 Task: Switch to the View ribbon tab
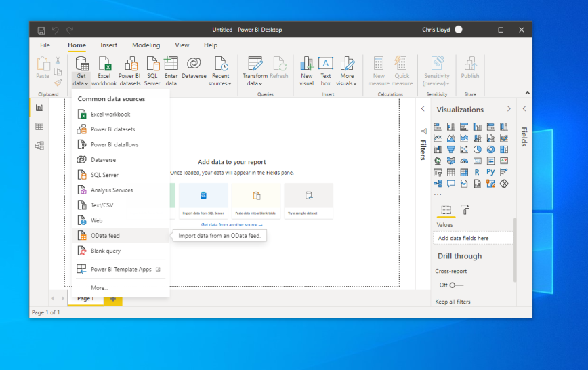[182, 45]
